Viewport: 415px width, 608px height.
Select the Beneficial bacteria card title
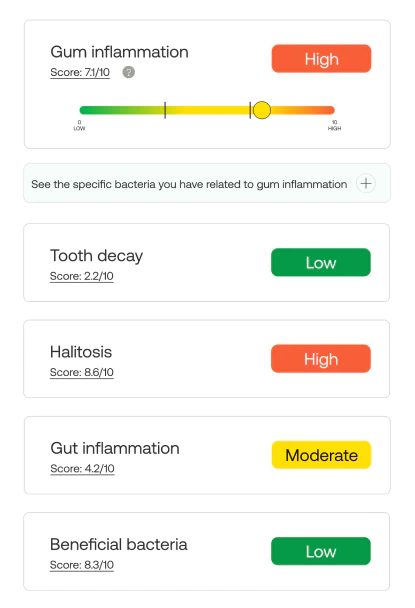pos(119,544)
